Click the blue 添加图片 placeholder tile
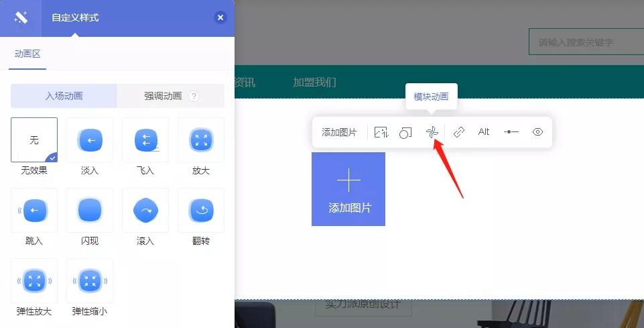This screenshot has width=644, height=328. [348, 189]
